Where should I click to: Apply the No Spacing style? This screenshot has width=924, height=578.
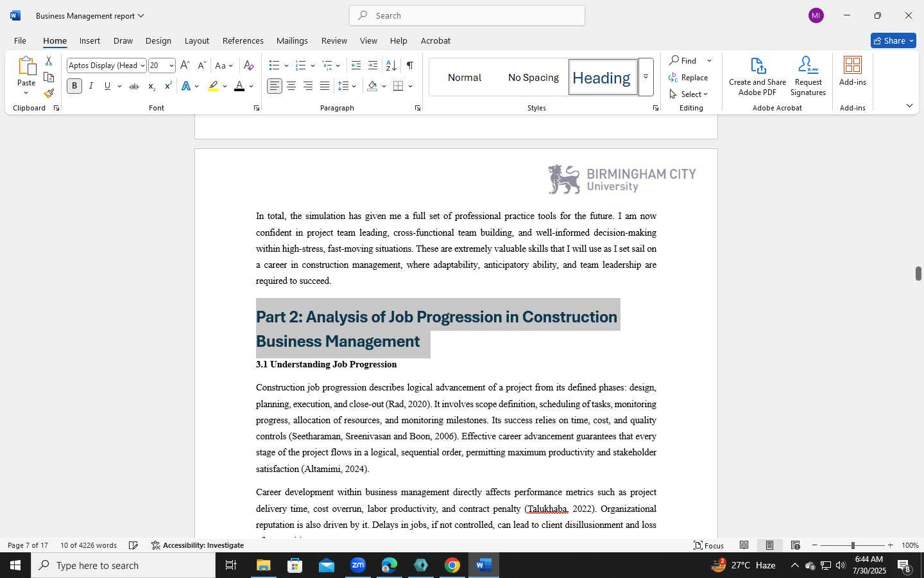533,77
